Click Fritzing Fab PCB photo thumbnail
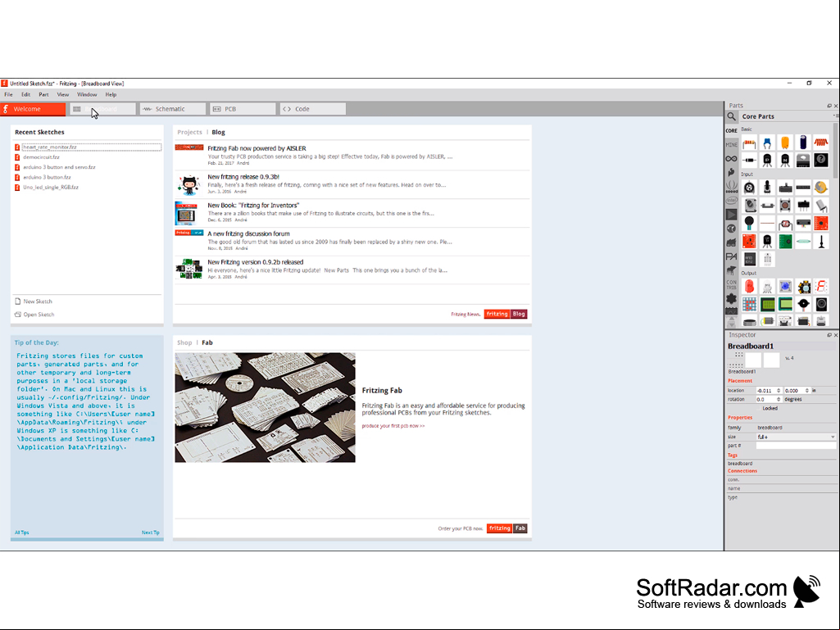This screenshot has height=630, width=840. pos(266,407)
